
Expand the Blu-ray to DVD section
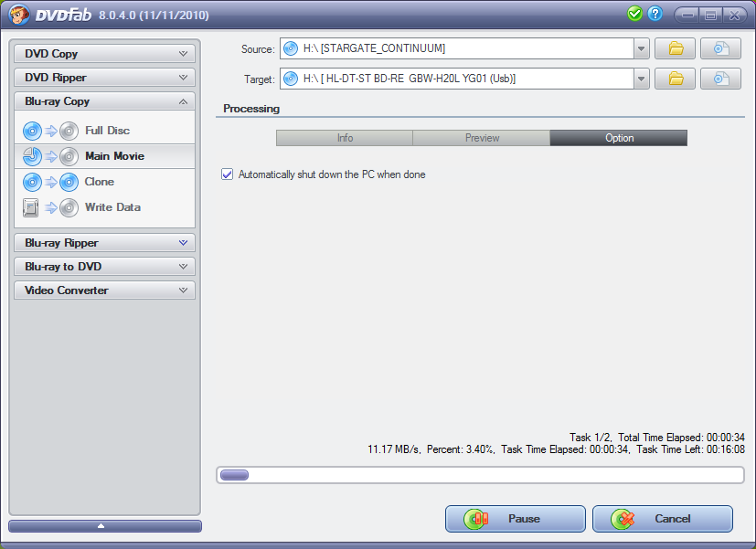(x=104, y=267)
